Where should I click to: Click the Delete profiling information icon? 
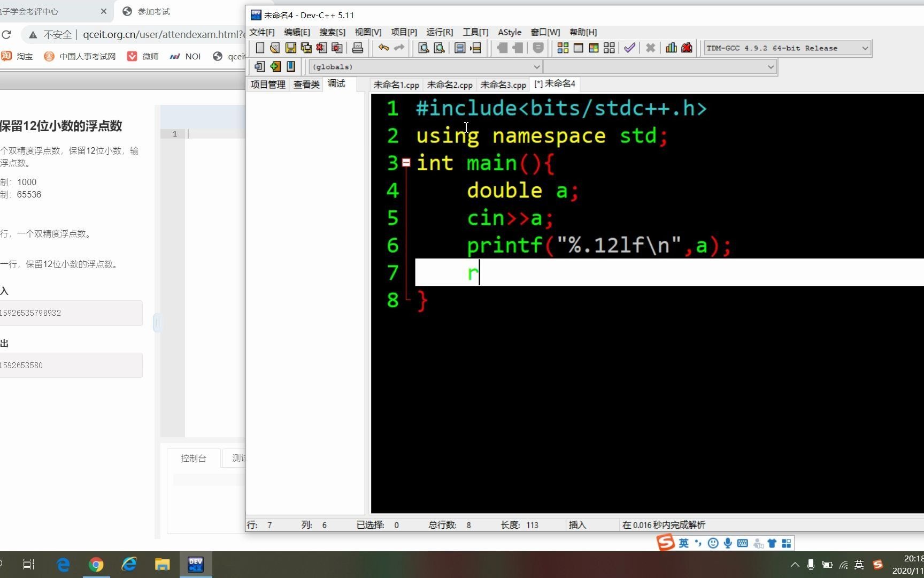coord(687,48)
